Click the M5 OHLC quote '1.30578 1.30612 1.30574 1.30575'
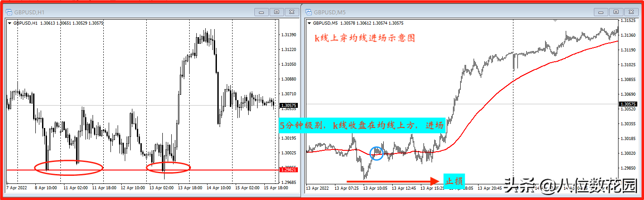The image size is (644, 200). 372,23
